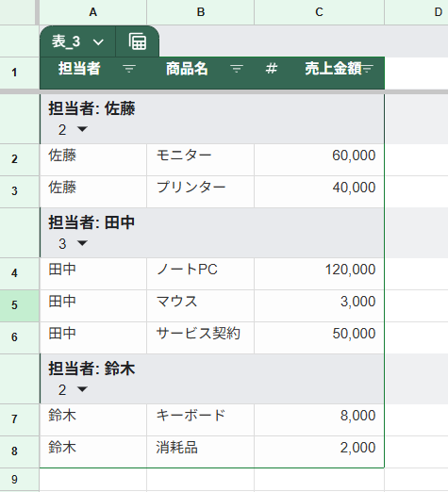
Task: Open the table calculator view icon
Action: [x=138, y=41]
